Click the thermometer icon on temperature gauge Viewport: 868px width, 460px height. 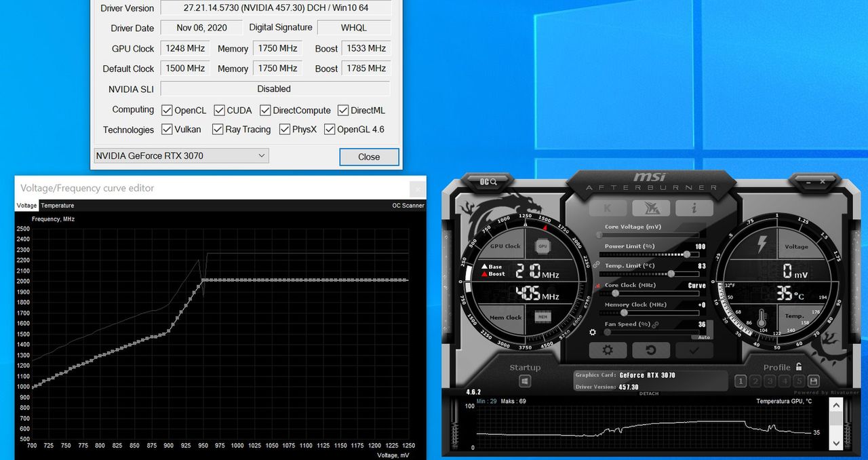(x=761, y=317)
